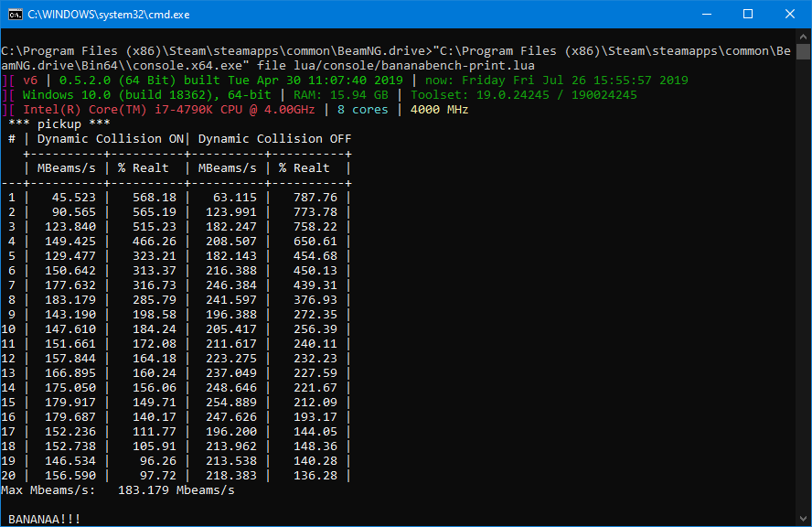This screenshot has width=812, height=527.
Task: Click the value 157.844 in row 12
Action: point(69,359)
